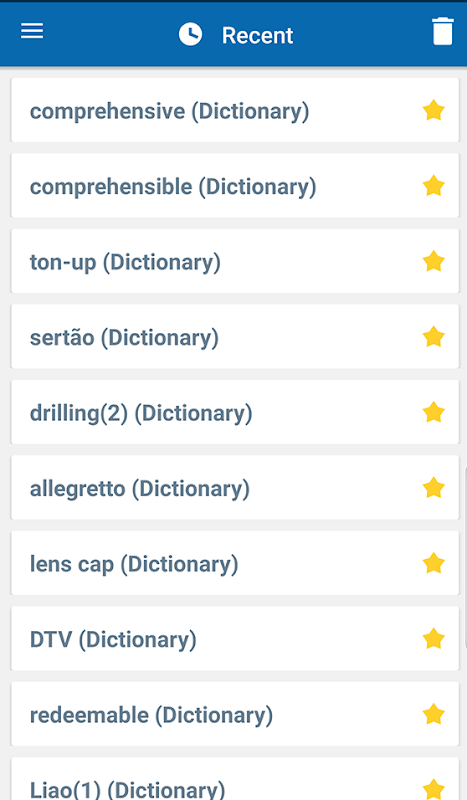Tap the star on DTV row

pyautogui.click(x=433, y=639)
